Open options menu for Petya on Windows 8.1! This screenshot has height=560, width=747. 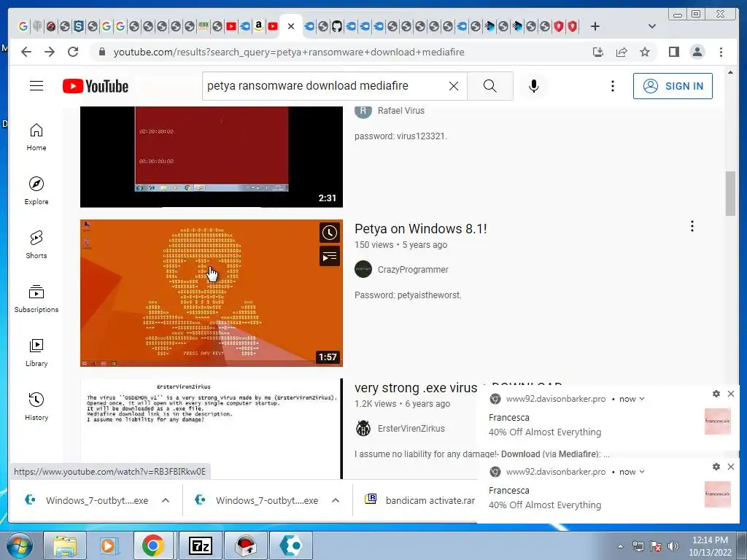pos(692,226)
